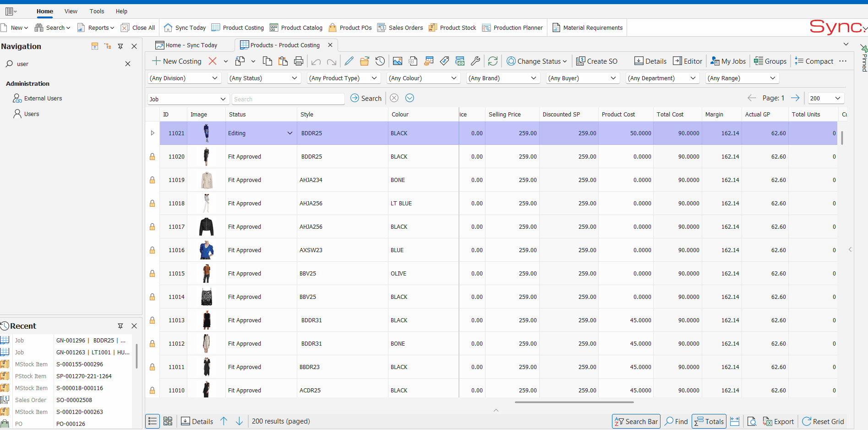Toggle the Search Bar button
868x430 pixels.
click(x=636, y=421)
